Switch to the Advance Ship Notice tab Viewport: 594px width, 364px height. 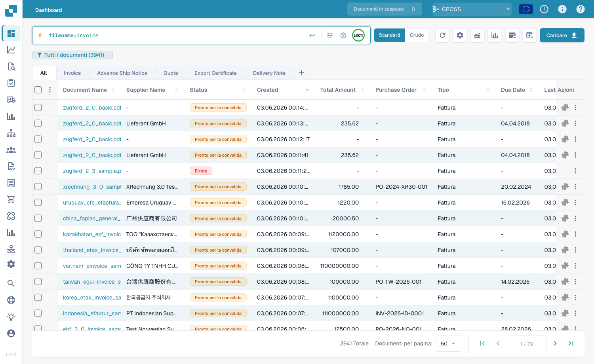click(122, 73)
